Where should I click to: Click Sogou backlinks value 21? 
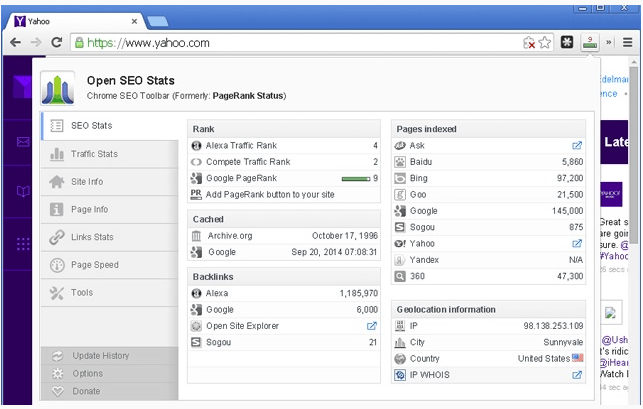pos(373,343)
